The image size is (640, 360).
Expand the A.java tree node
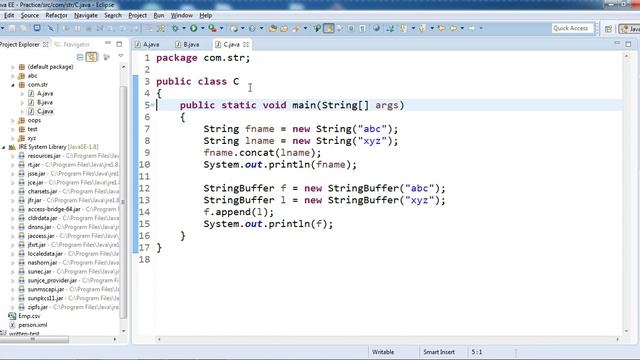[22, 94]
